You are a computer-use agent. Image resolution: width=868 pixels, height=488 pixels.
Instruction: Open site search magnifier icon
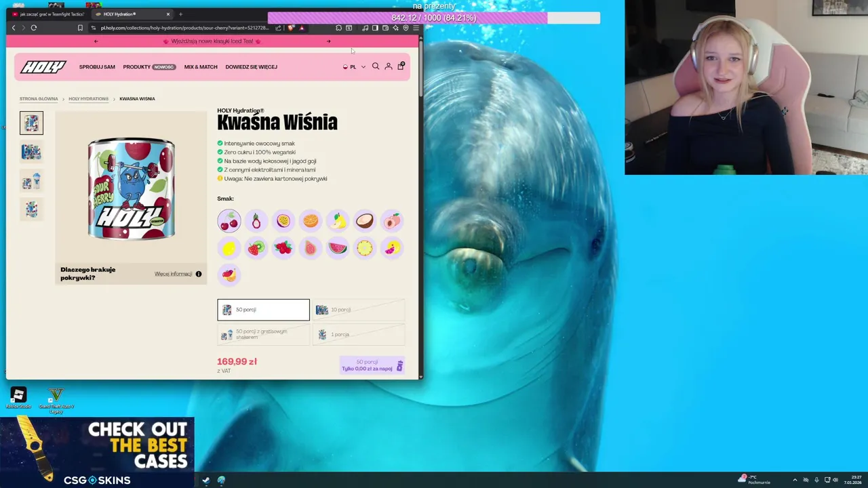[376, 66]
